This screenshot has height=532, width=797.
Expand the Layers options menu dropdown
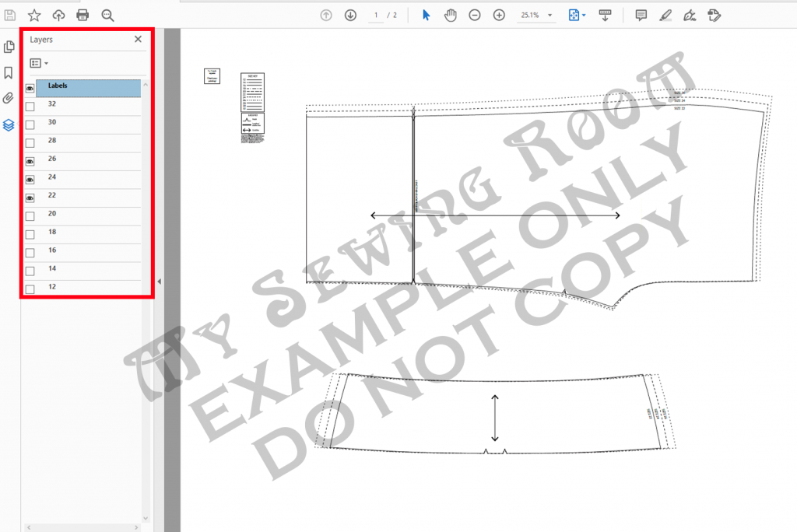(38, 63)
